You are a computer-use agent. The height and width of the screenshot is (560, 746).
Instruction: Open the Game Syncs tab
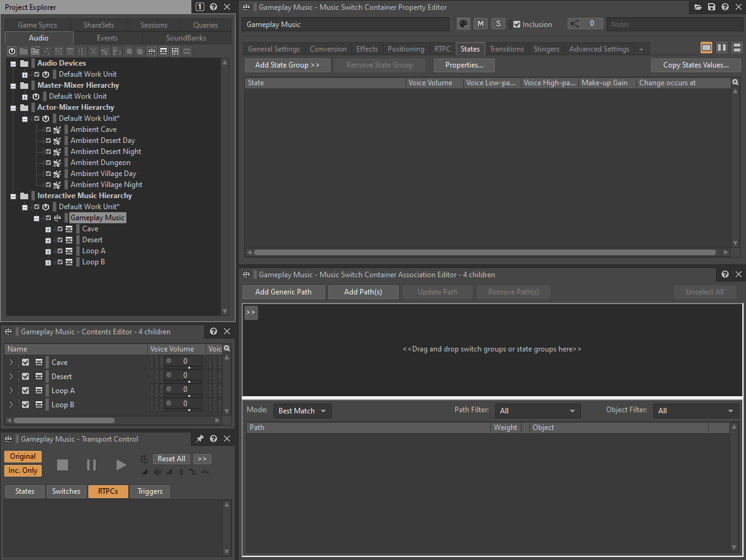[x=37, y=25]
